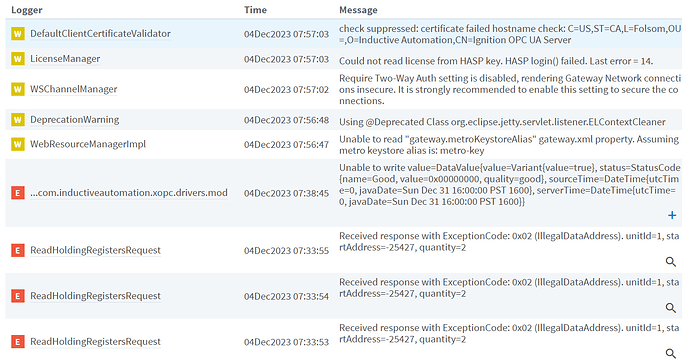Open the LicenseManager logger link
Screen dimensions: 690x362
pyautogui.click(x=65, y=59)
